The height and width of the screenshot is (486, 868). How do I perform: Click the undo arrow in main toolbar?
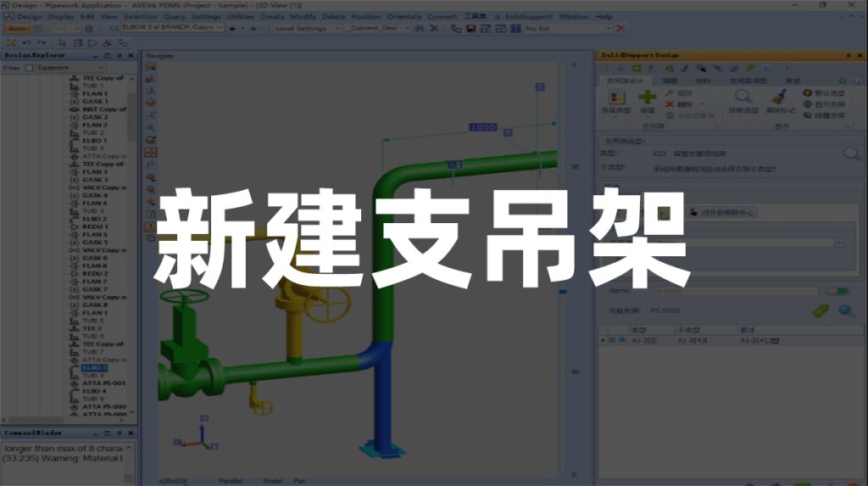[26, 42]
